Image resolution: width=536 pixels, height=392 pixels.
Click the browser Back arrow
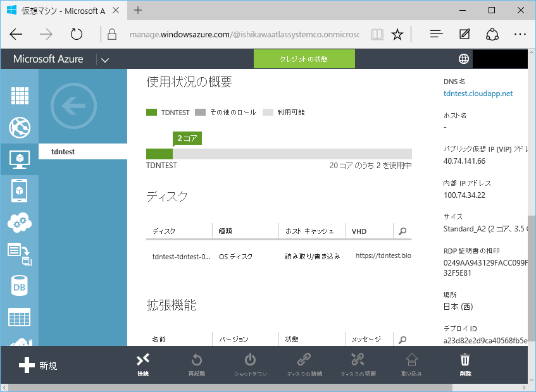click(16, 34)
